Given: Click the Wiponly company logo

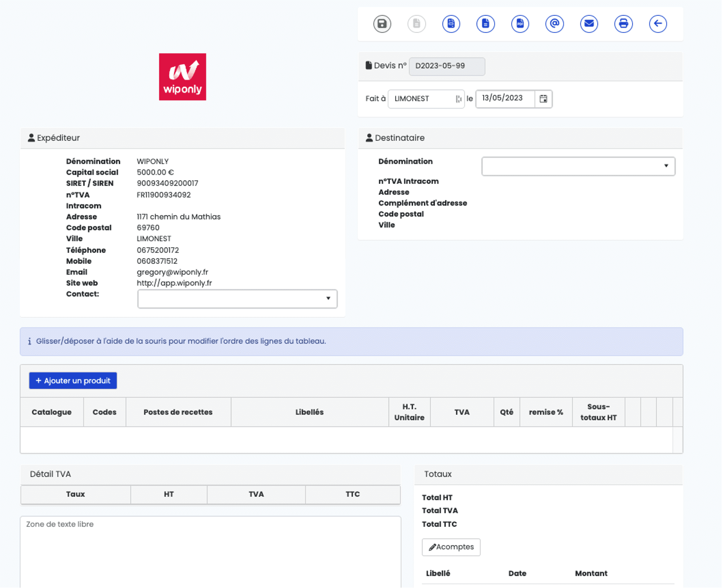Looking at the screenshot, I should click(182, 77).
